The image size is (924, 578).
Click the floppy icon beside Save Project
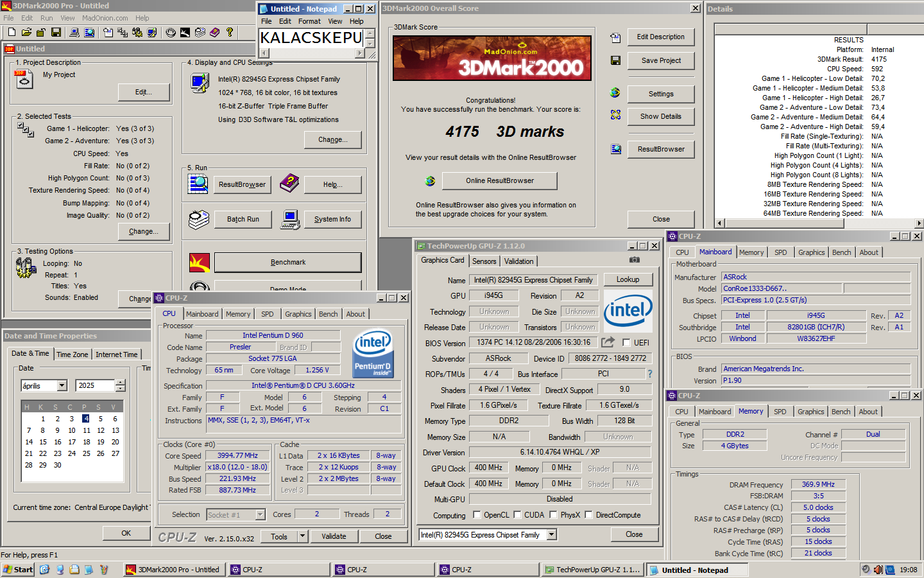pyautogui.click(x=615, y=60)
